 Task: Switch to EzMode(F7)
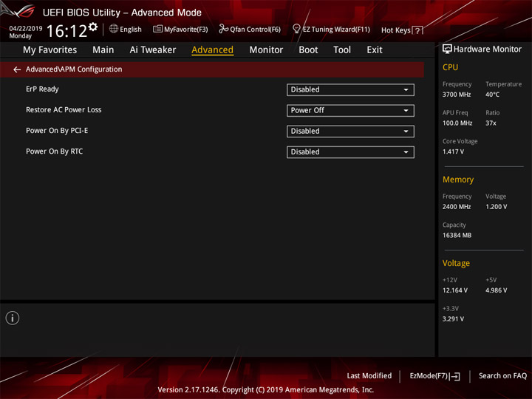coord(429,375)
